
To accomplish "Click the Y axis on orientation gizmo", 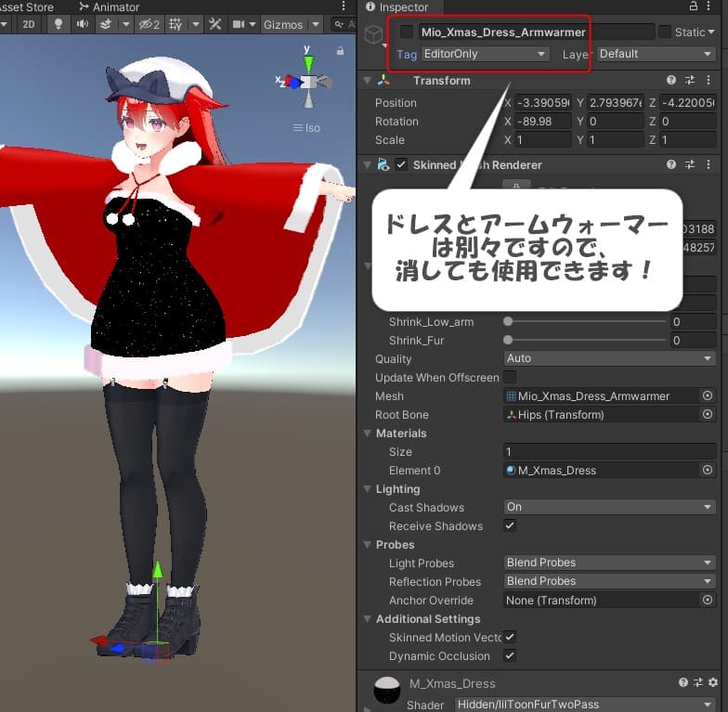I will point(308,63).
